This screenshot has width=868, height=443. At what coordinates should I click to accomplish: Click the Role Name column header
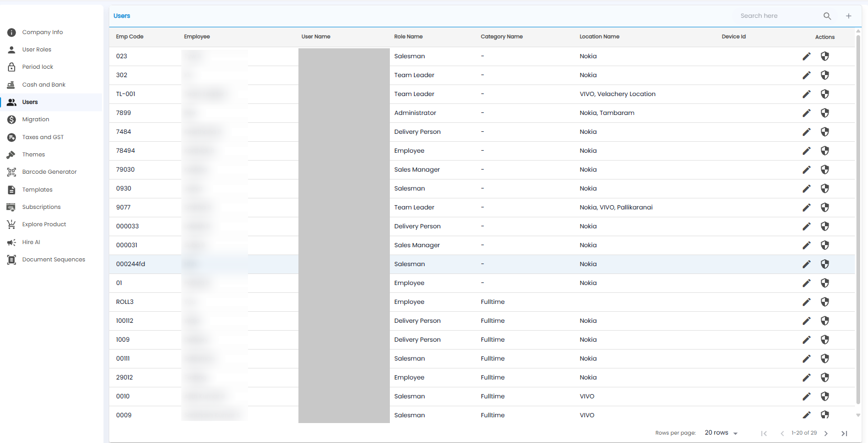(408, 37)
